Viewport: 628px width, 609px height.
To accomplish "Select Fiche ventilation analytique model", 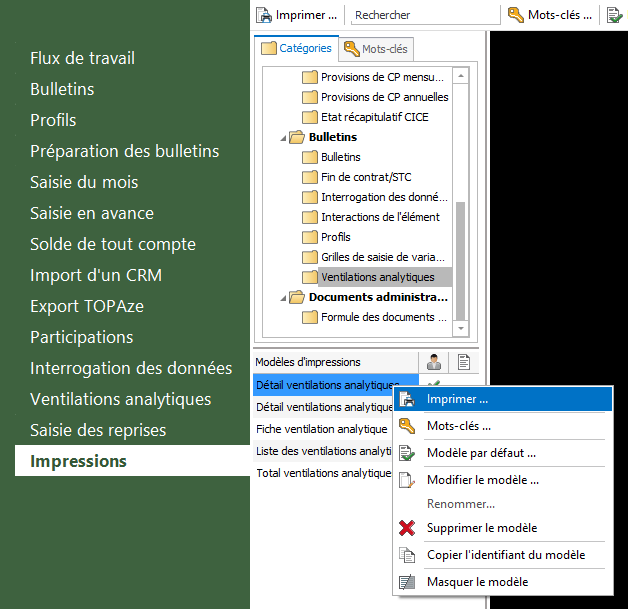I will (x=322, y=429).
